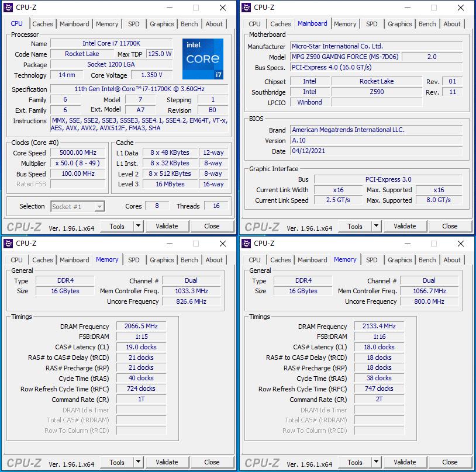Click CPU-Z app icon in bottom-left Memory window
Viewport: 476px width, 472px height.
8,243
